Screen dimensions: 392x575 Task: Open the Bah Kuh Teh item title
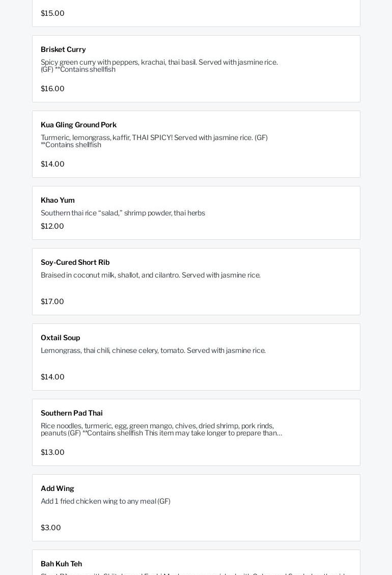[x=61, y=564]
